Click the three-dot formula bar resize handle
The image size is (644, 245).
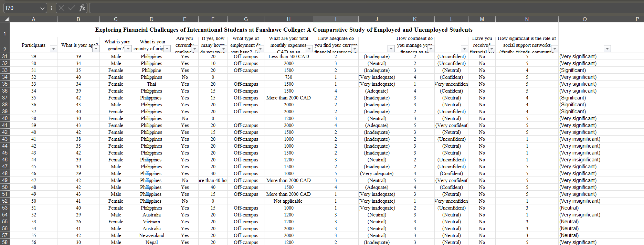point(51,8)
